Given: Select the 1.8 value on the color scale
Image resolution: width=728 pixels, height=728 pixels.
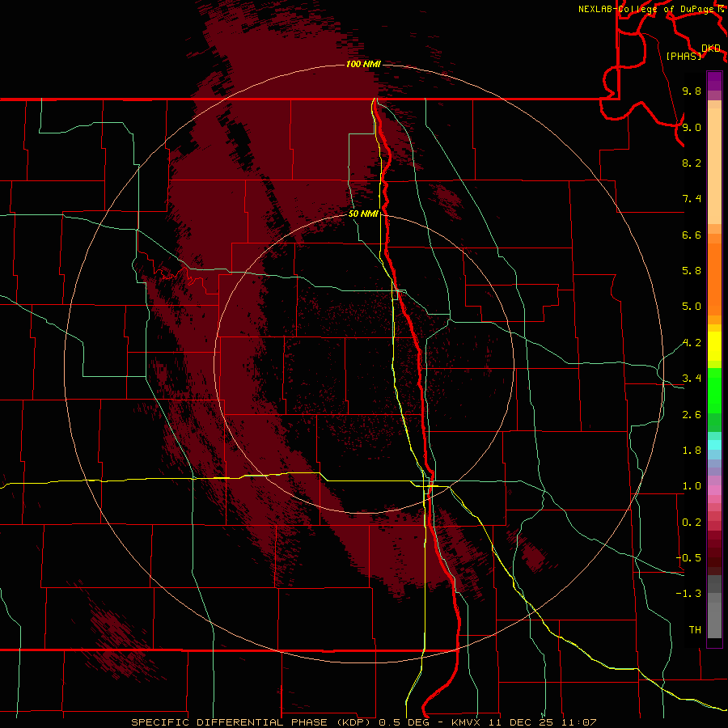Looking at the screenshot, I should (x=692, y=451).
